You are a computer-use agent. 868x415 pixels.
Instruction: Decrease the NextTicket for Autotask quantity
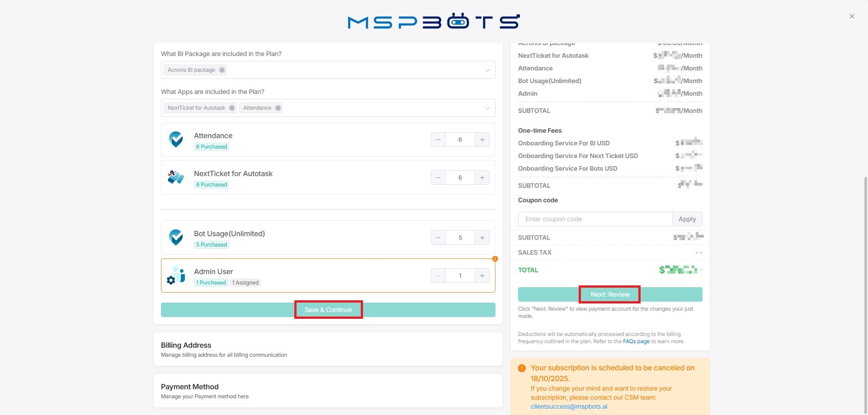click(x=438, y=177)
